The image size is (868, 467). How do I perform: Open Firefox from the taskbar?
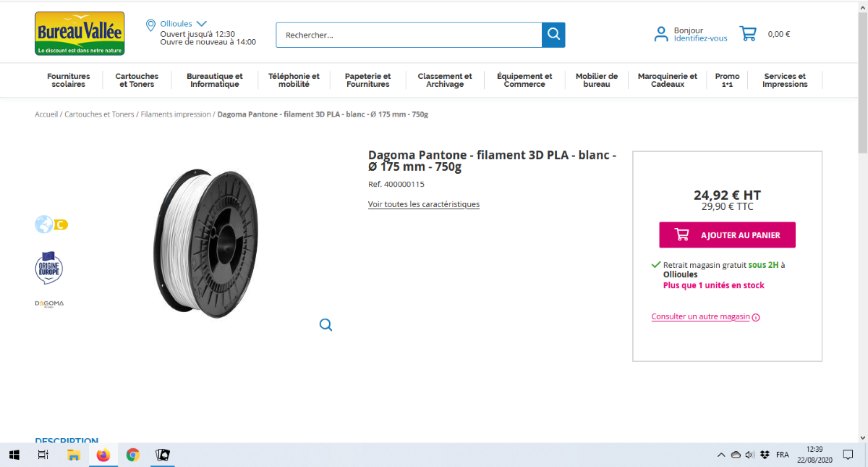[x=103, y=455]
